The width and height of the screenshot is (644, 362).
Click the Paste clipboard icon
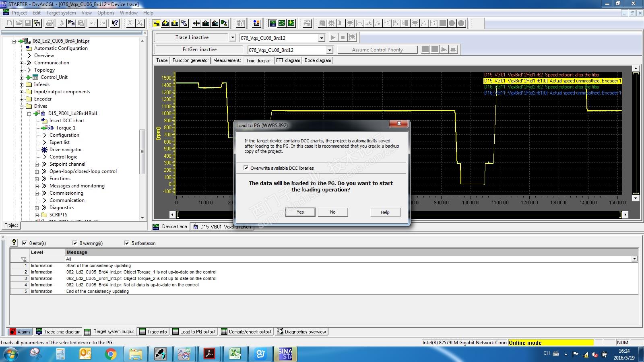tap(80, 23)
